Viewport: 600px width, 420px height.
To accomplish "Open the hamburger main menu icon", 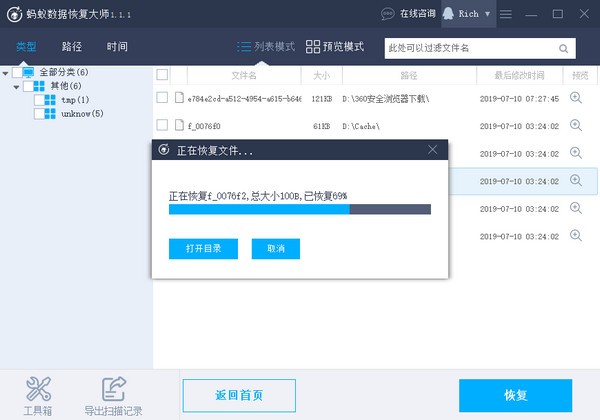I will tap(505, 14).
